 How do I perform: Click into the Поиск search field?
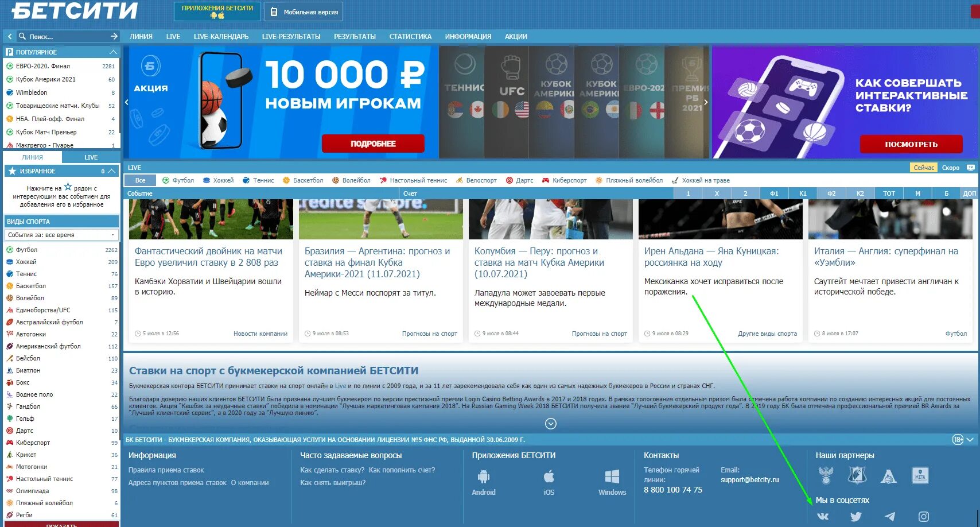(x=68, y=36)
